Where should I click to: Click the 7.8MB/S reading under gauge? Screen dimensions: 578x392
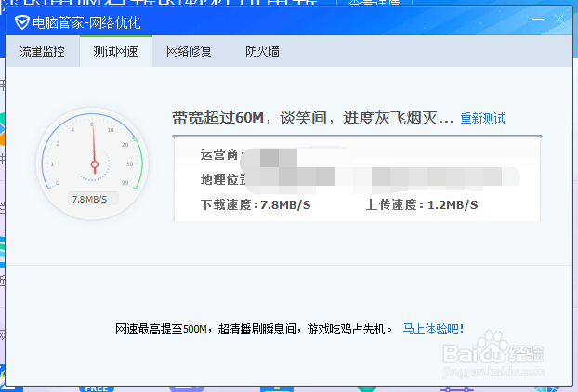click(x=89, y=200)
